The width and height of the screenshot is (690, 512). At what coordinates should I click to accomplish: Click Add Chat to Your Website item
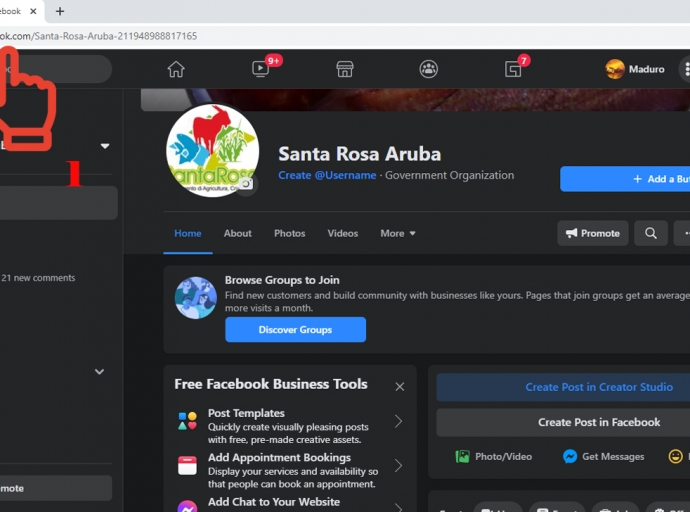(274, 502)
